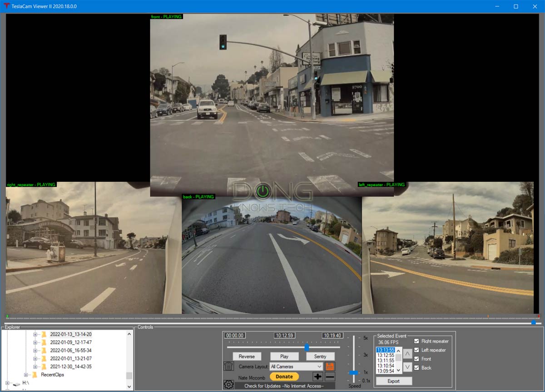Click Explorer tree scrollbar up arrow
The height and width of the screenshot is (392, 545).
click(x=129, y=334)
